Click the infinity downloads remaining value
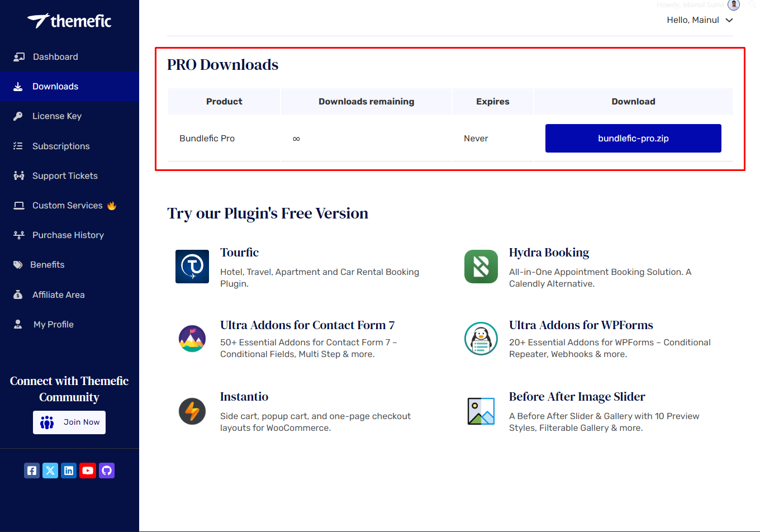 pos(296,139)
